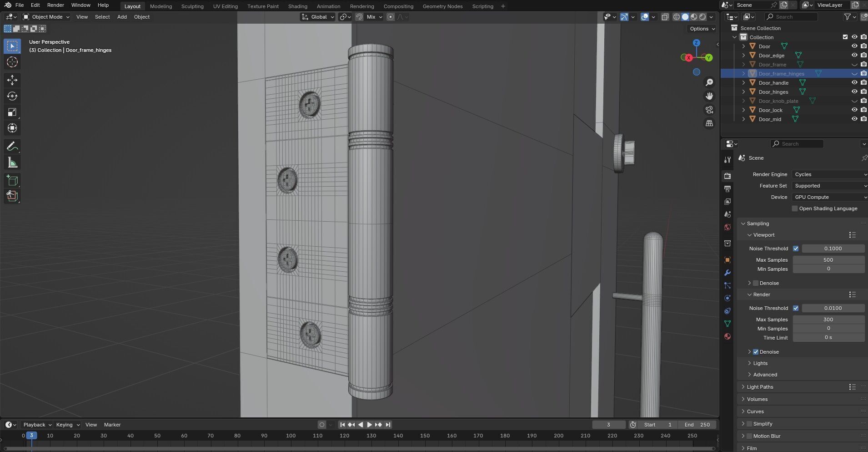Disable Viewport Noise Threshold checkbox
The height and width of the screenshot is (452, 868).
tap(796, 249)
